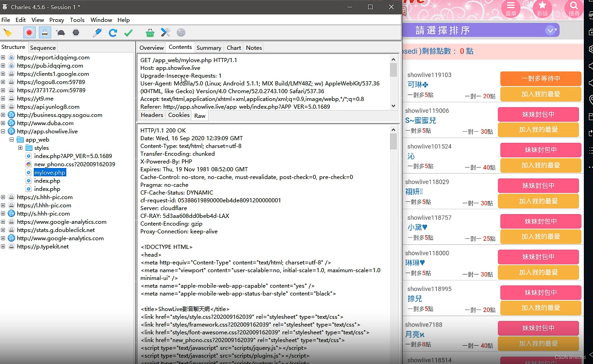
Task: Select index.php?APP_VER=5.0.1689 request
Action: [73, 156]
